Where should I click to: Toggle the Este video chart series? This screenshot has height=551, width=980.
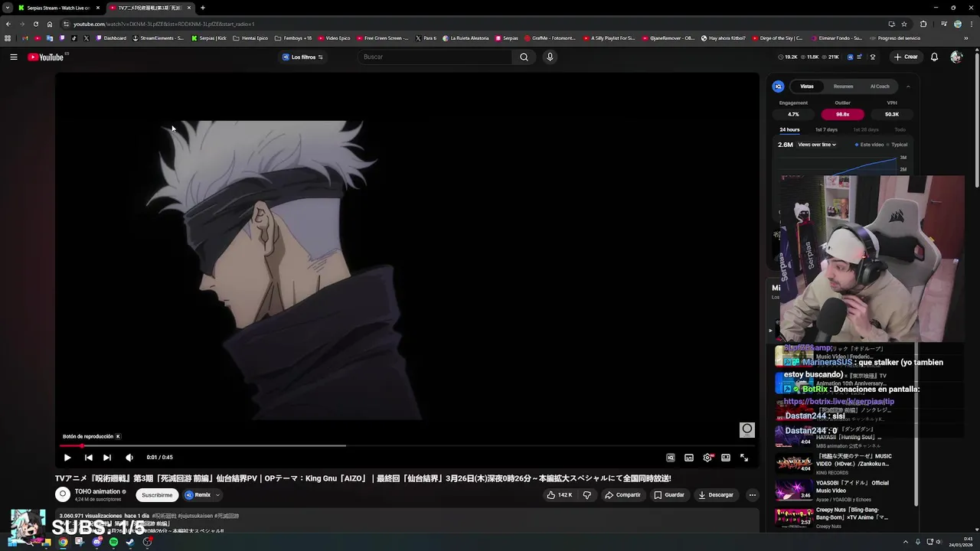point(869,145)
